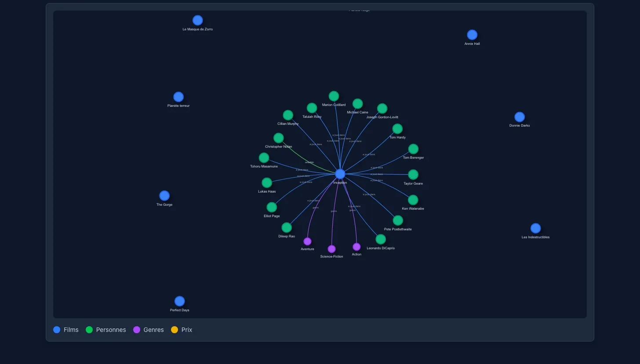Select the Science-Fiction genre node

pyautogui.click(x=332, y=249)
